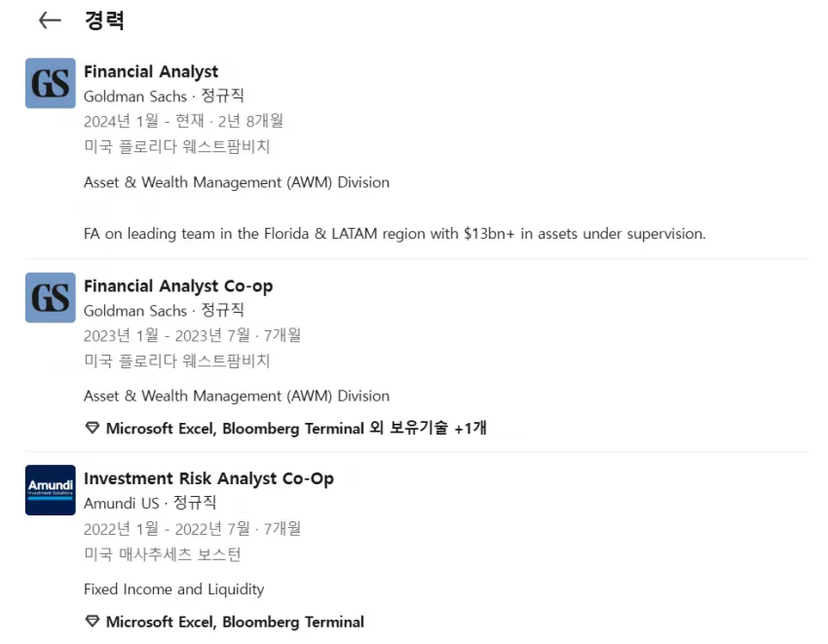This screenshot has height=644, width=828.
Task: Open Goldman Sachs logo for Financial Analyst Co-op
Action: 50,297
